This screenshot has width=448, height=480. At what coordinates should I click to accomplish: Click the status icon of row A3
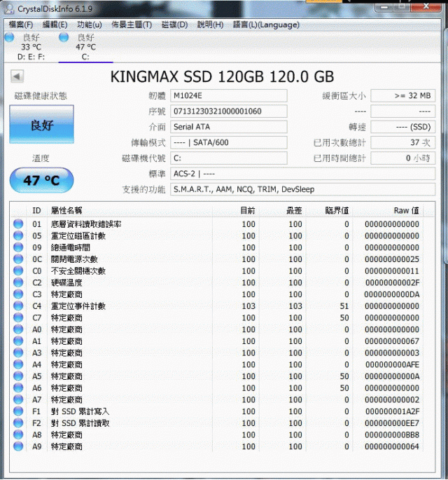pos(18,352)
